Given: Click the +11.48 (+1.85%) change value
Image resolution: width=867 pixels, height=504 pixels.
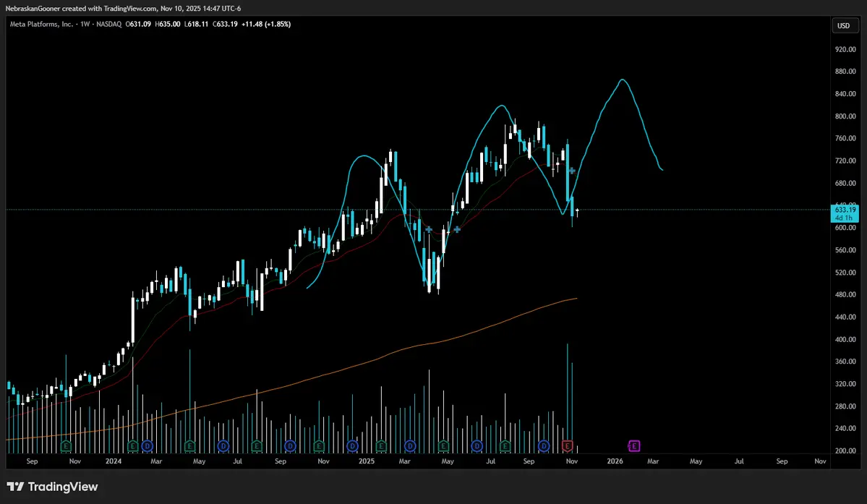Looking at the screenshot, I should [x=266, y=25].
